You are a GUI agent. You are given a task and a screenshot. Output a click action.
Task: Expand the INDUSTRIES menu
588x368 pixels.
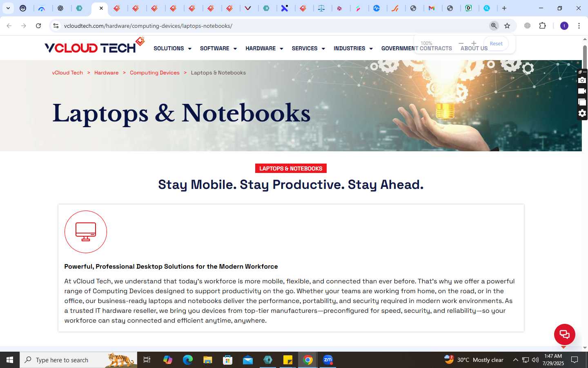pyautogui.click(x=353, y=48)
